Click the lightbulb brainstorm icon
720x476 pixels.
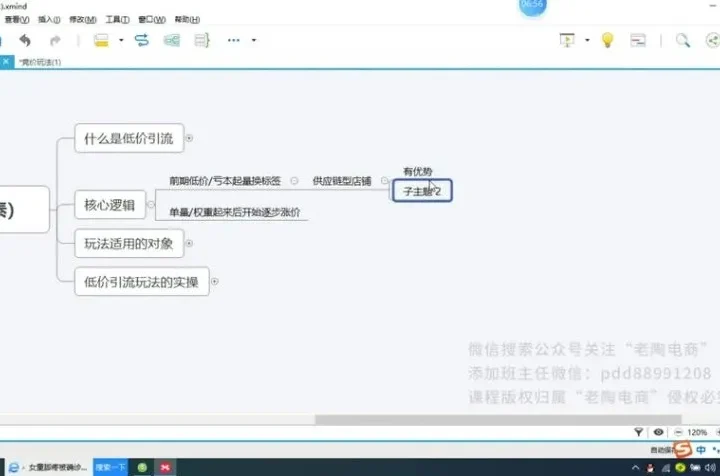[606, 41]
